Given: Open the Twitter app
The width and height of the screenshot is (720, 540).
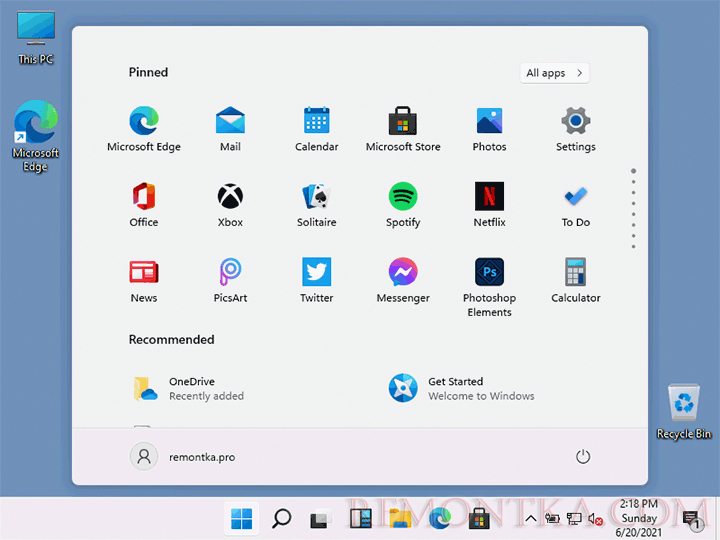Looking at the screenshot, I should point(316,281).
